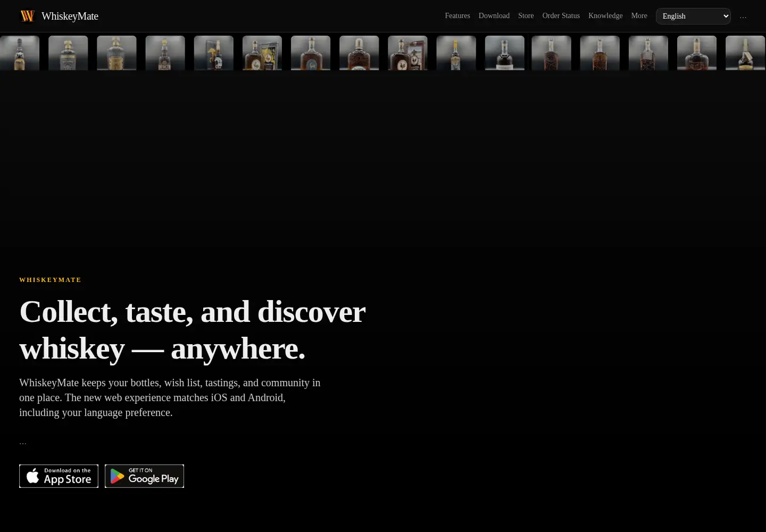Click the paragraph starting 'WhiskeyMate keeps your bottles'
Viewport: 766px width, 532px height.
(x=170, y=397)
